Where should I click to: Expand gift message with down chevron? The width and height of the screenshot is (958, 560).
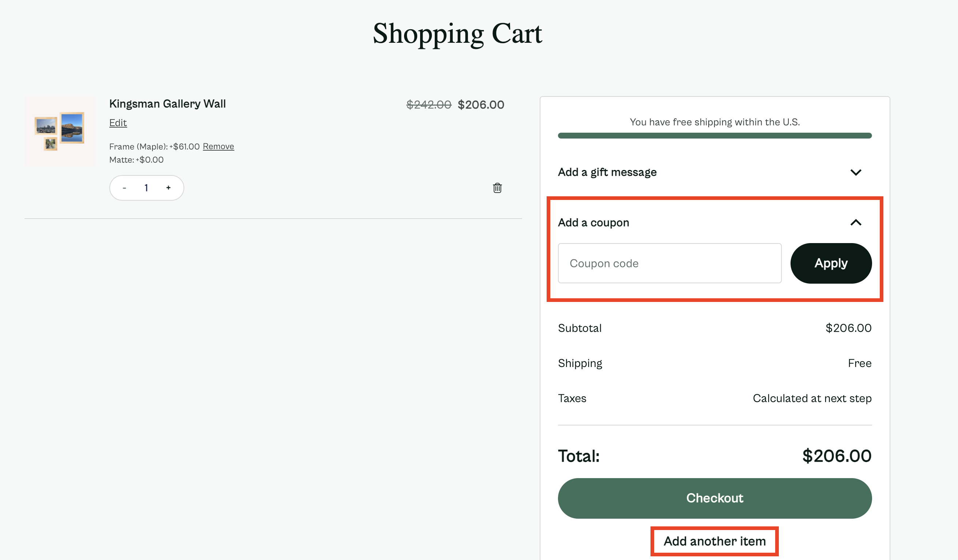coord(855,173)
